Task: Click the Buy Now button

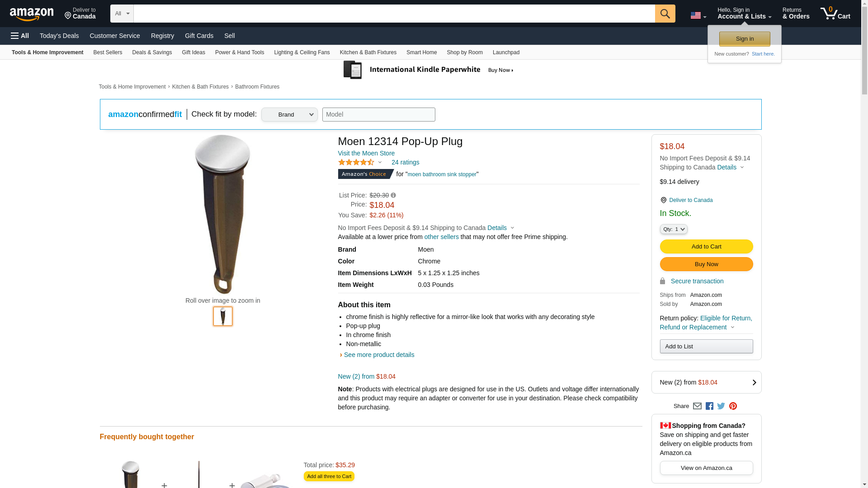Action: tap(706, 264)
